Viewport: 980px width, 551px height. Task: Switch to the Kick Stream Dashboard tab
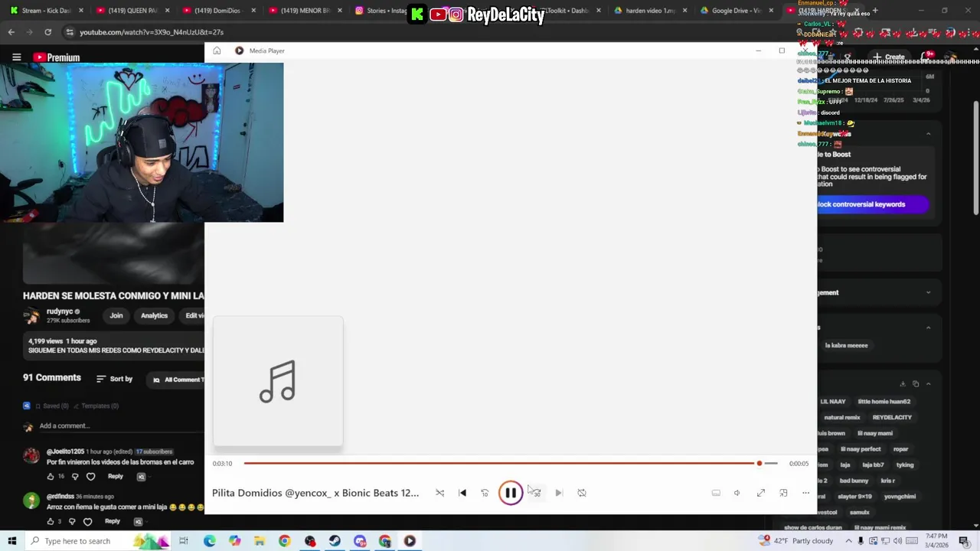44,11
